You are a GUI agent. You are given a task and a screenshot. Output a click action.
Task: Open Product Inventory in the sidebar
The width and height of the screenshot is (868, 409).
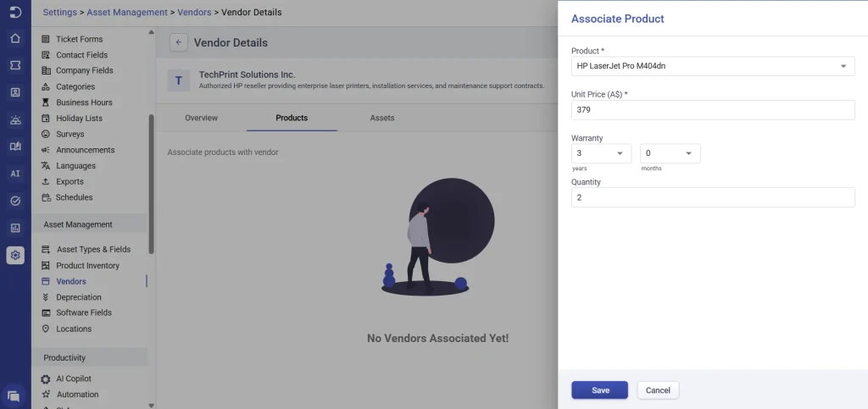click(x=87, y=266)
